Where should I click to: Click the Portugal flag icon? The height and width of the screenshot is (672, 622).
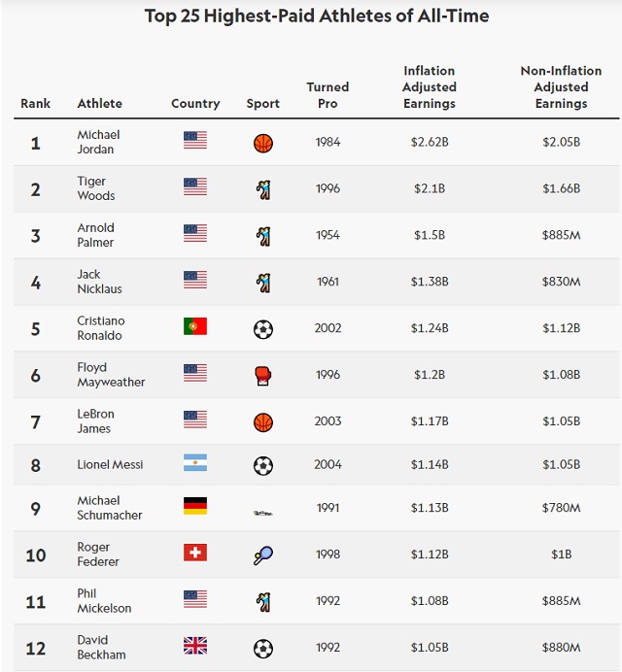pyautogui.click(x=195, y=327)
